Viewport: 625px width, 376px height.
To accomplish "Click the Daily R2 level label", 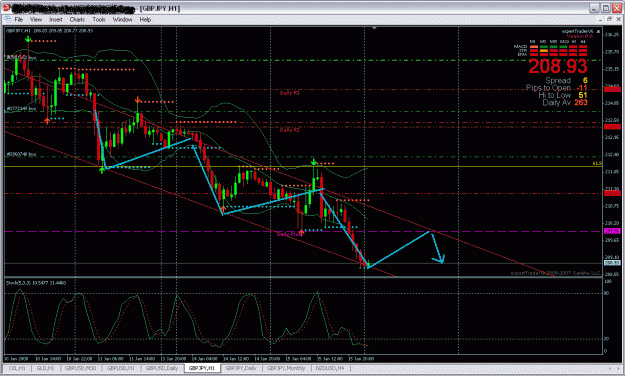I will [289, 130].
